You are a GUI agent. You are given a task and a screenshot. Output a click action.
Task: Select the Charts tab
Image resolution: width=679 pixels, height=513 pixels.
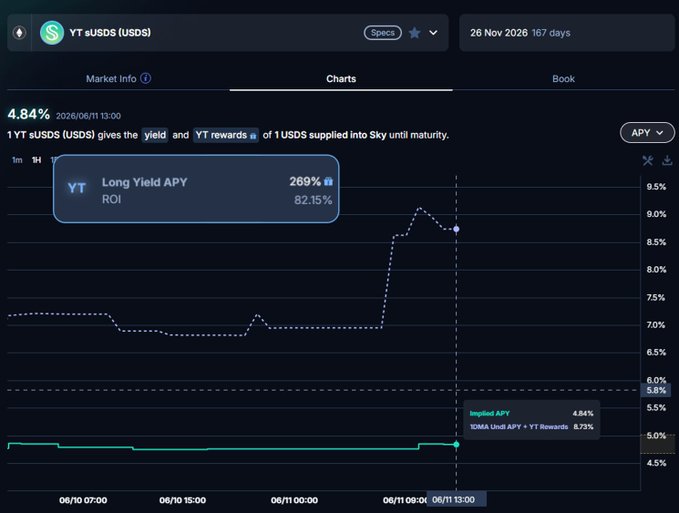(341, 79)
